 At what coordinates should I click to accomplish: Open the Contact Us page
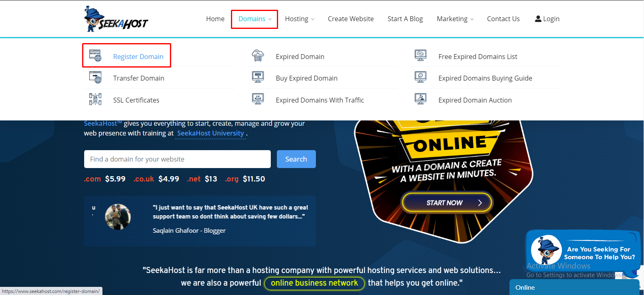(503, 19)
